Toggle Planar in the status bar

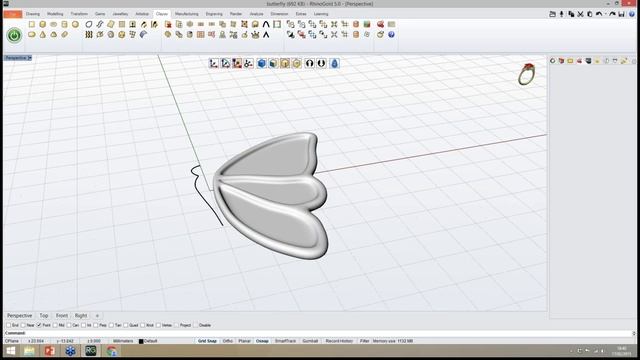tap(244, 341)
